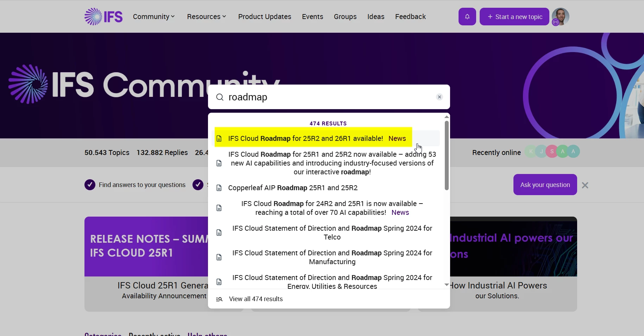
Task: Click the recently online avatar S
Action: pyautogui.click(x=552, y=152)
